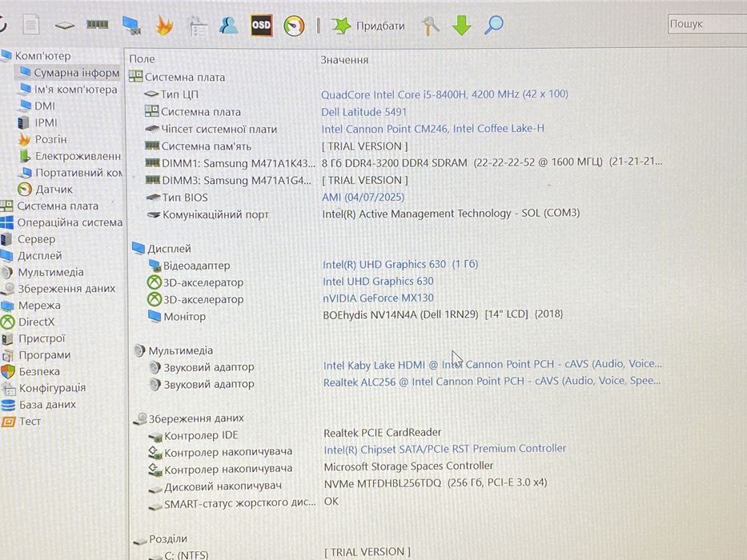Select Microsoft Storage Spaces Controller row
The image size is (747, 560).
click(320, 468)
